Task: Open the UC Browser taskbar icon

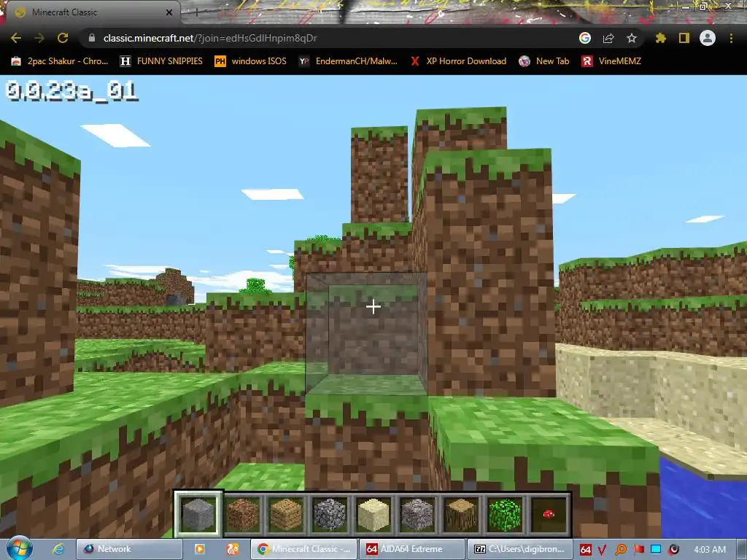Action: [x=233, y=549]
